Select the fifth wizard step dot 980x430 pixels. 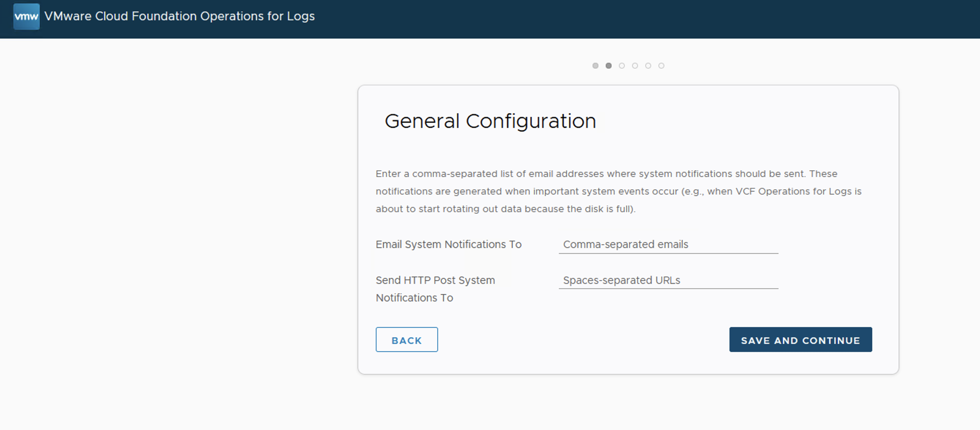(648, 66)
